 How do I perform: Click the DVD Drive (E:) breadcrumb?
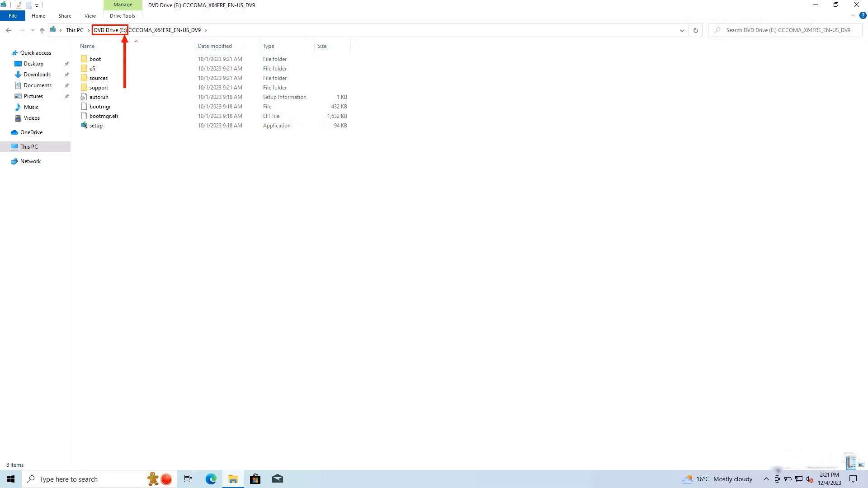click(110, 30)
